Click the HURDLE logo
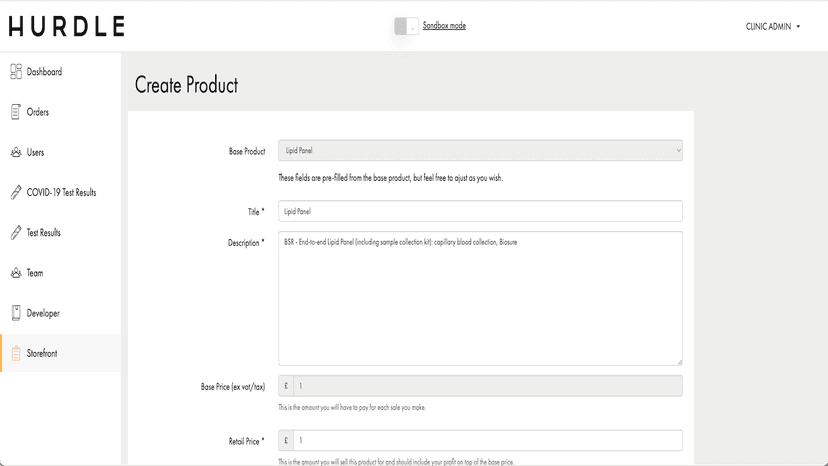This screenshot has width=828, height=466. coord(67,26)
